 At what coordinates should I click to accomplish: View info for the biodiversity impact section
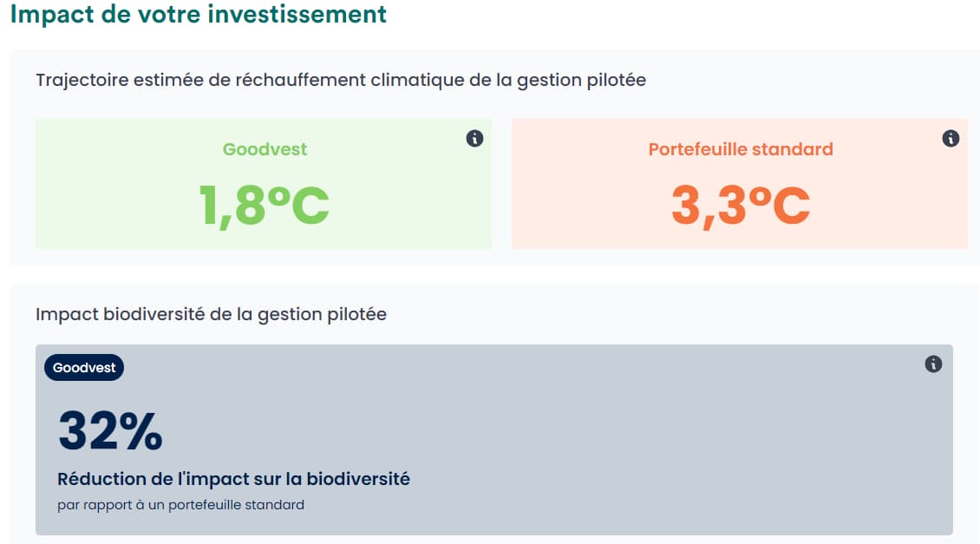click(933, 365)
